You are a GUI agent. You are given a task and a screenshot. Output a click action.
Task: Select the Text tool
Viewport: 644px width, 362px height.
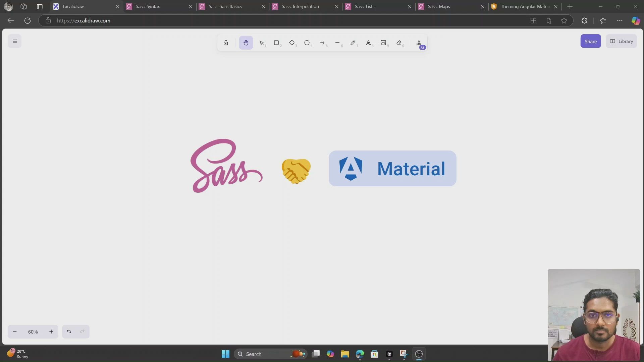tap(368, 43)
